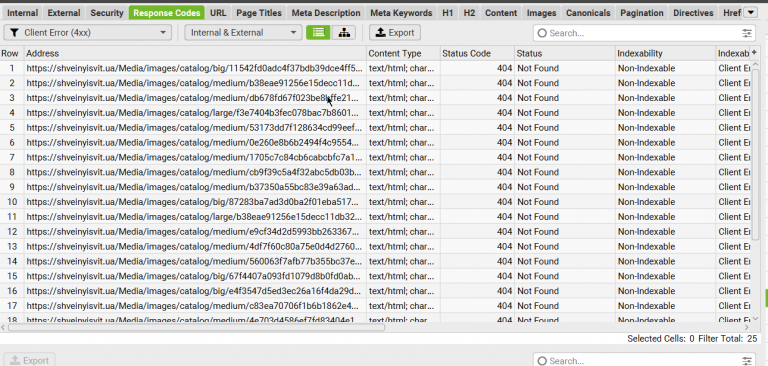Open the Directives tab
The width and height of the screenshot is (768, 366).
pos(693,13)
